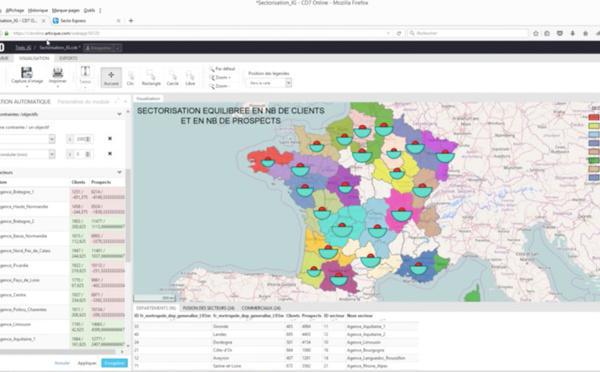
Task: Click the Imprimer printer icon
Action: (57, 73)
